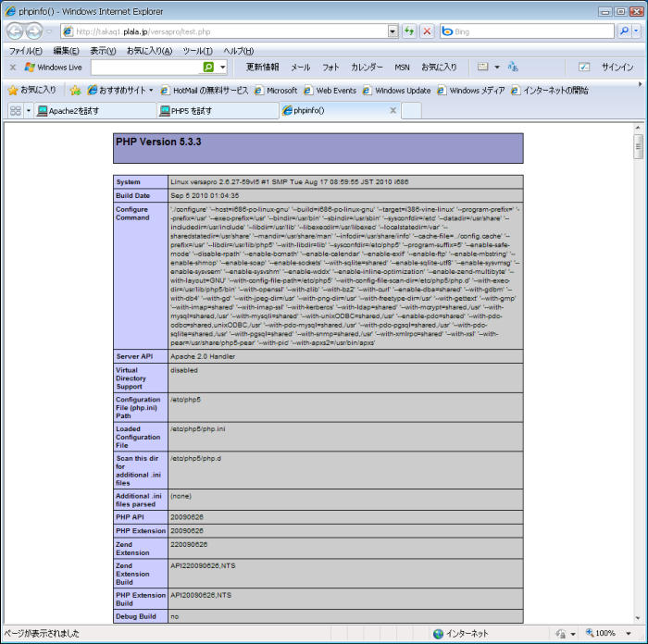648x644 pixels.
Task: Click the browser Forward arrow button
Action: pyautogui.click(x=34, y=31)
